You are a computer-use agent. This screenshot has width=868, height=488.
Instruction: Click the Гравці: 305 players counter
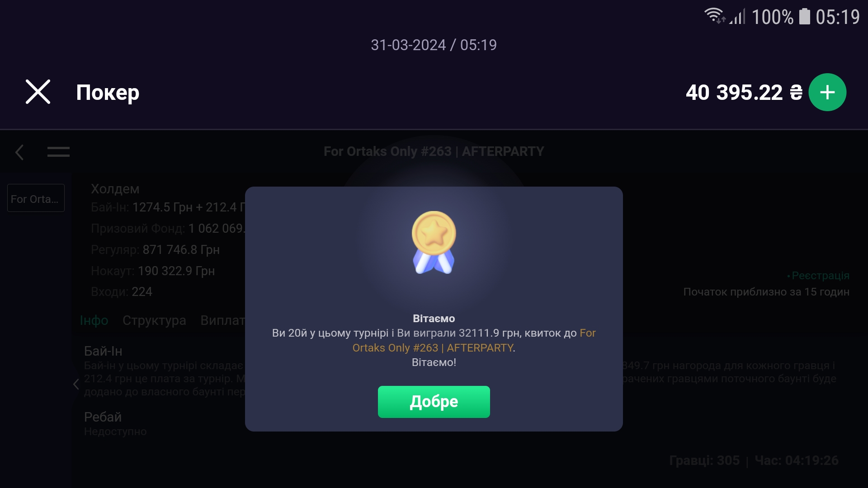704,460
